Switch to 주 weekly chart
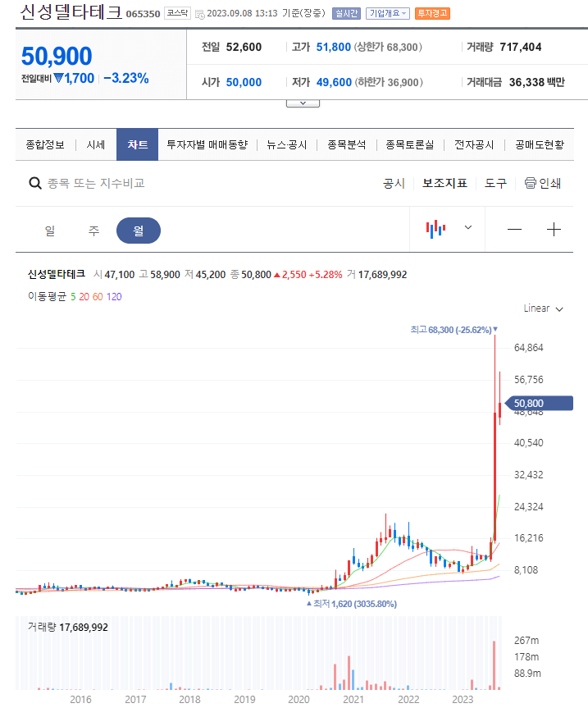 pyautogui.click(x=93, y=231)
